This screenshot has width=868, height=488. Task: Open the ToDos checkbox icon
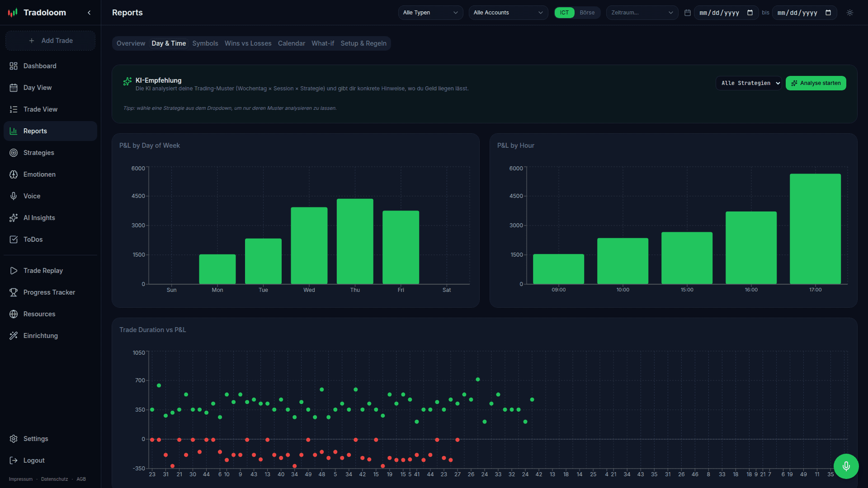point(14,239)
